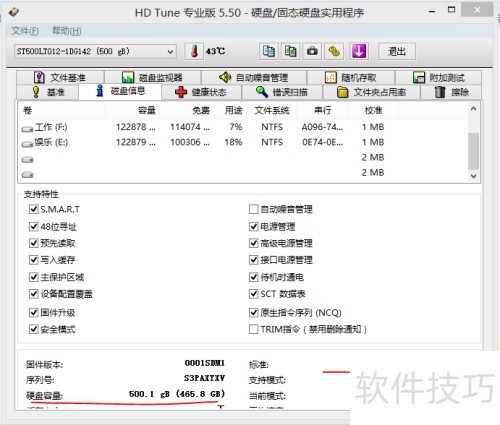Viewport: 500px width, 425px height.
Task: Click the 串行 column header
Action: [x=322, y=110]
